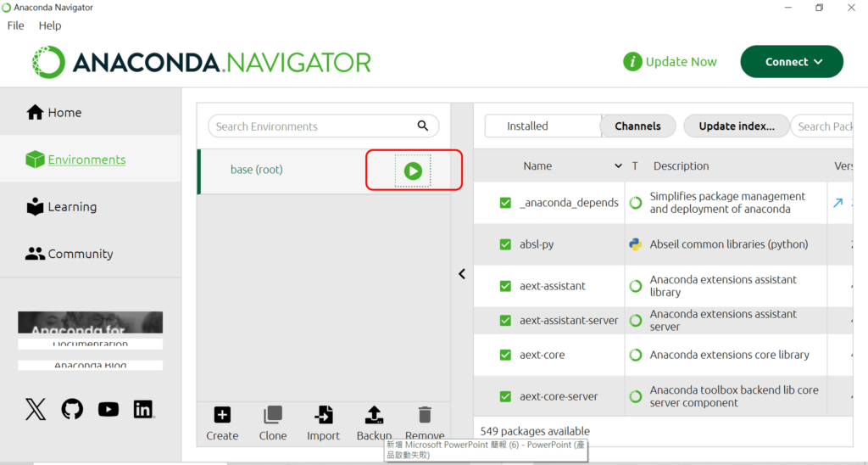
Task: Click the Import environment icon
Action: tap(323, 415)
